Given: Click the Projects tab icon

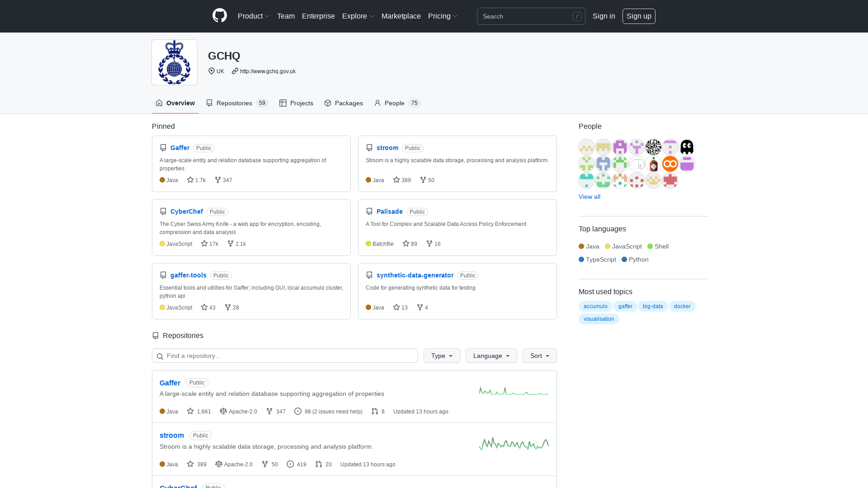Looking at the screenshot, I should click(x=283, y=103).
